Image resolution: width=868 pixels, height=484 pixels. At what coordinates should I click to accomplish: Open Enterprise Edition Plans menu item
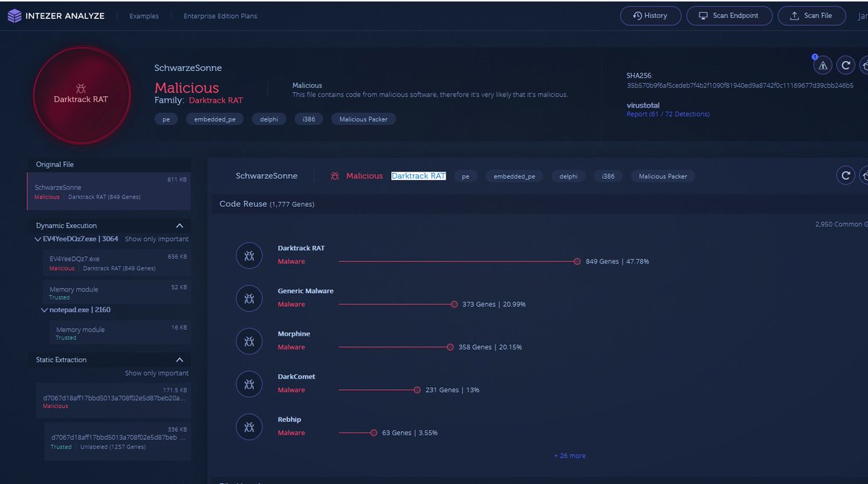point(220,16)
